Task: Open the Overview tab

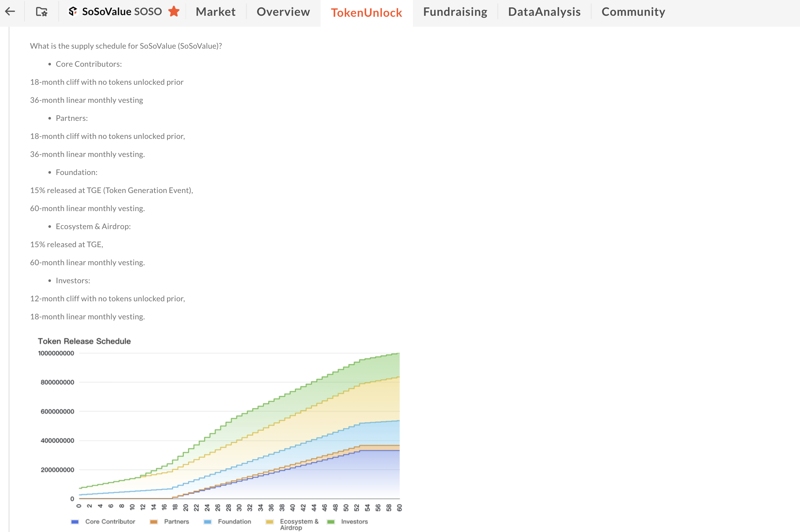Action: point(283,11)
